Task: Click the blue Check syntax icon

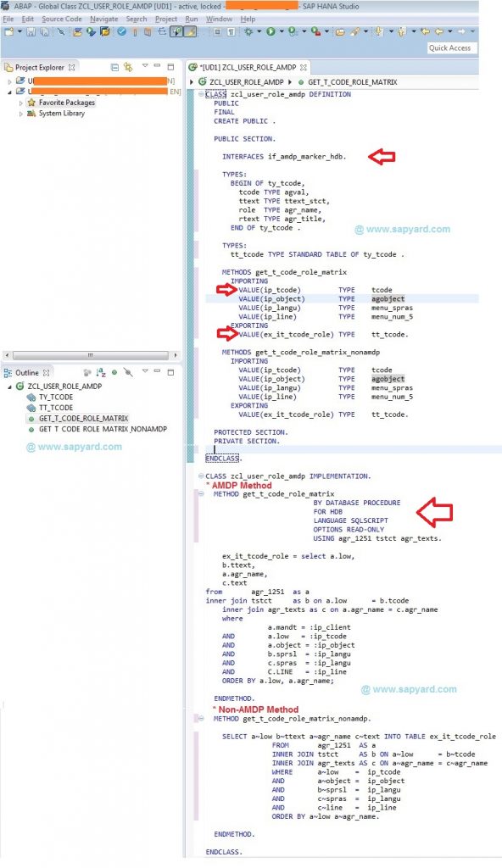Action: point(122,32)
